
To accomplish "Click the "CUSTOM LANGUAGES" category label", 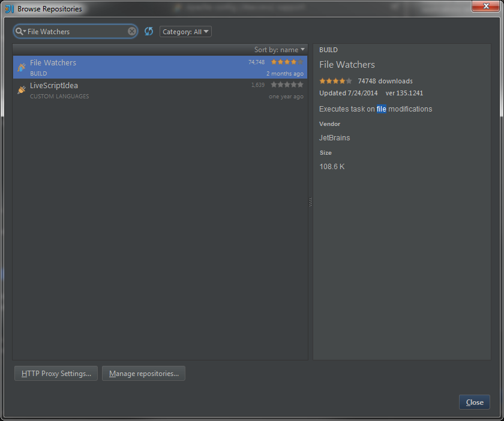I will [59, 96].
